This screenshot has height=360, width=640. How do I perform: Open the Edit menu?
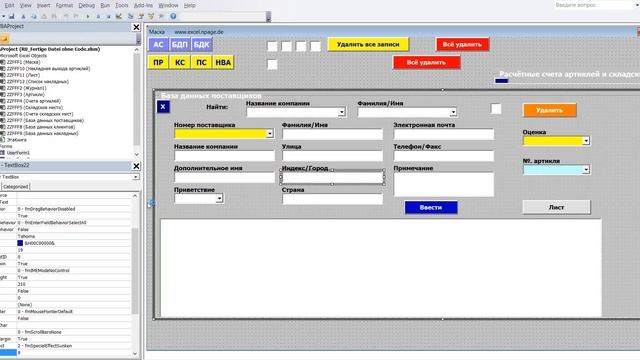click(x=9, y=5)
